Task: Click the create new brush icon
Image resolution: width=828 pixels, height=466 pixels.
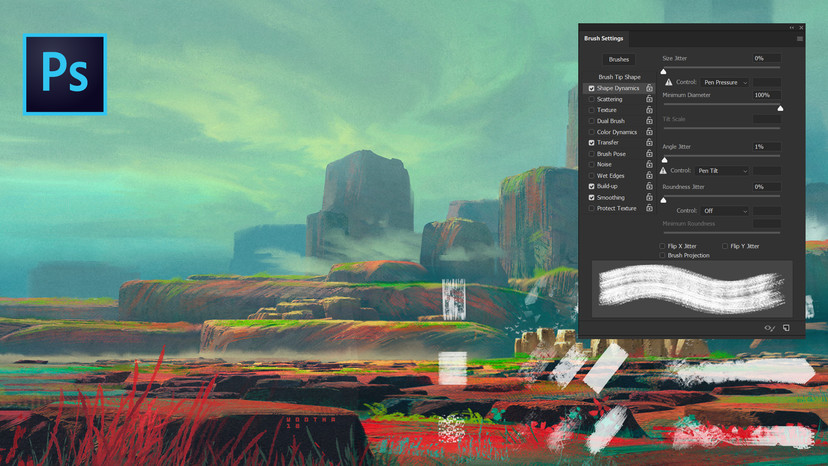Action: (787, 328)
